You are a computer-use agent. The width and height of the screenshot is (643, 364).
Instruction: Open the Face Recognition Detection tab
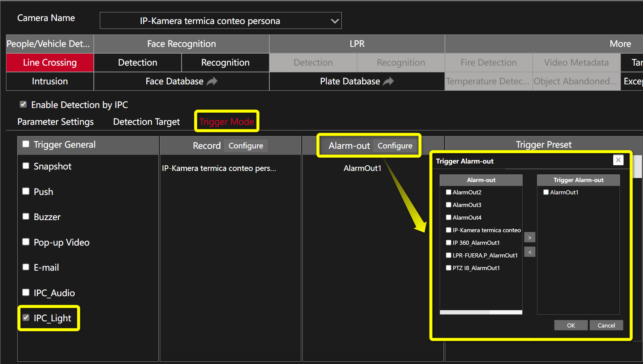(x=137, y=62)
